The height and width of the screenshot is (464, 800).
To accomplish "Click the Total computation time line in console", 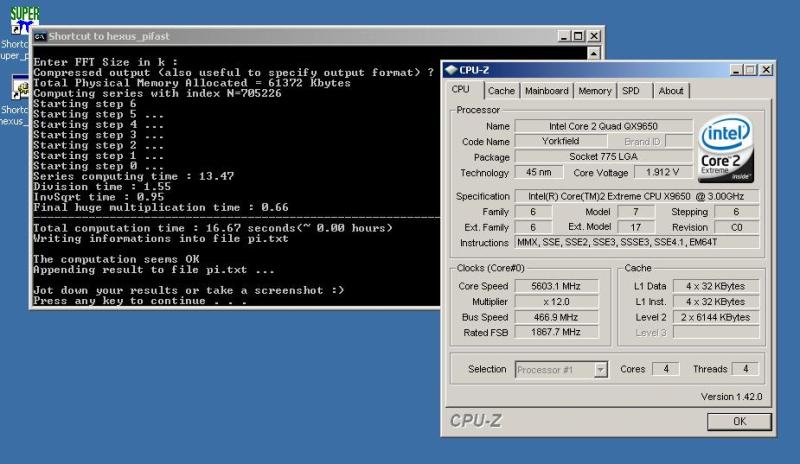I will click(213, 228).
